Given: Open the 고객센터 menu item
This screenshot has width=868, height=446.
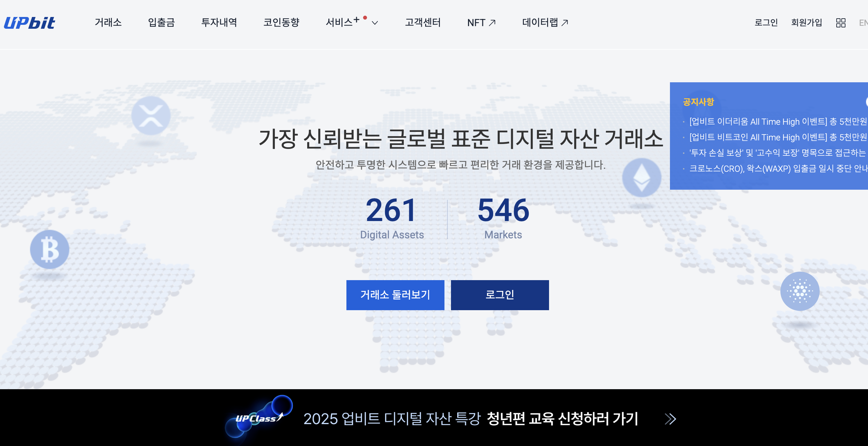Looking at the screenshot, I should click(x=423, y=23).
